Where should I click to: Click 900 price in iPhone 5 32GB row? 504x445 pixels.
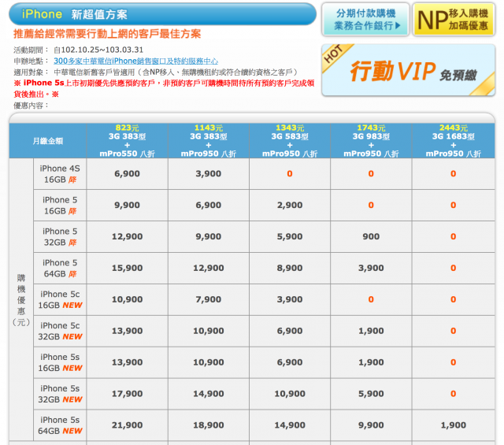coord(371,236)
